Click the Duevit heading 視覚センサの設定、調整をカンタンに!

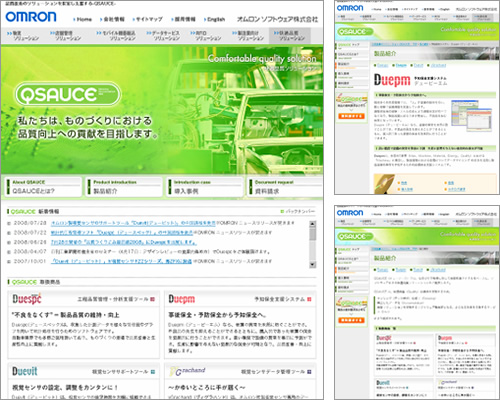point(65,387)
